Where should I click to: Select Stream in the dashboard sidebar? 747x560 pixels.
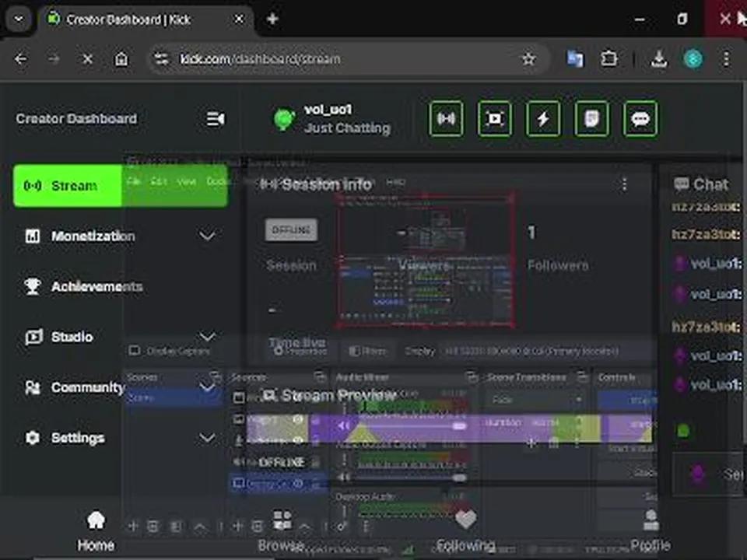(x=121, y=186)
